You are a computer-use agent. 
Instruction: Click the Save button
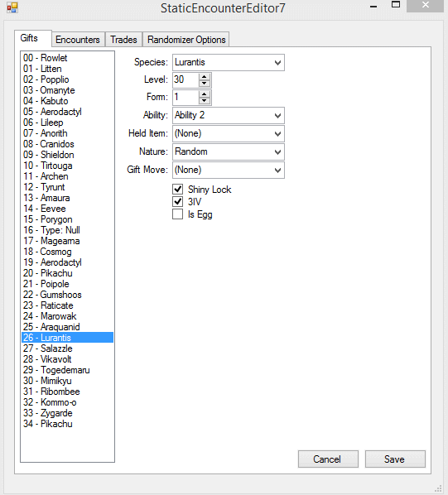[x=395, y=459]
